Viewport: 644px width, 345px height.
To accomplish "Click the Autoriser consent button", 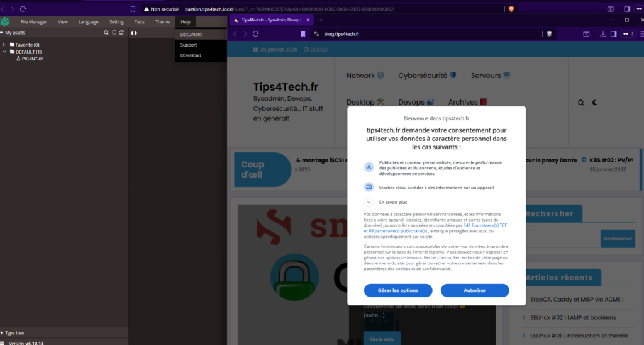I will [474, 290].
